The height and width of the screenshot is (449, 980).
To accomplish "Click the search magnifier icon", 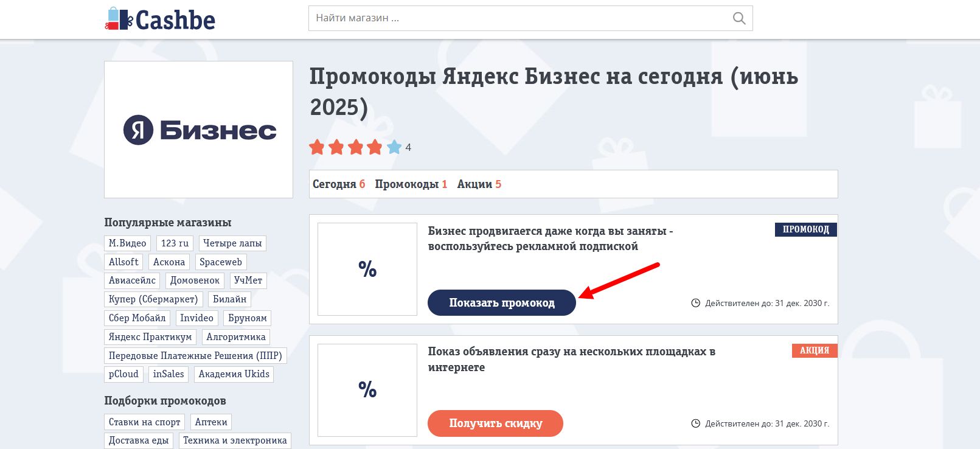I will point(739,18).
